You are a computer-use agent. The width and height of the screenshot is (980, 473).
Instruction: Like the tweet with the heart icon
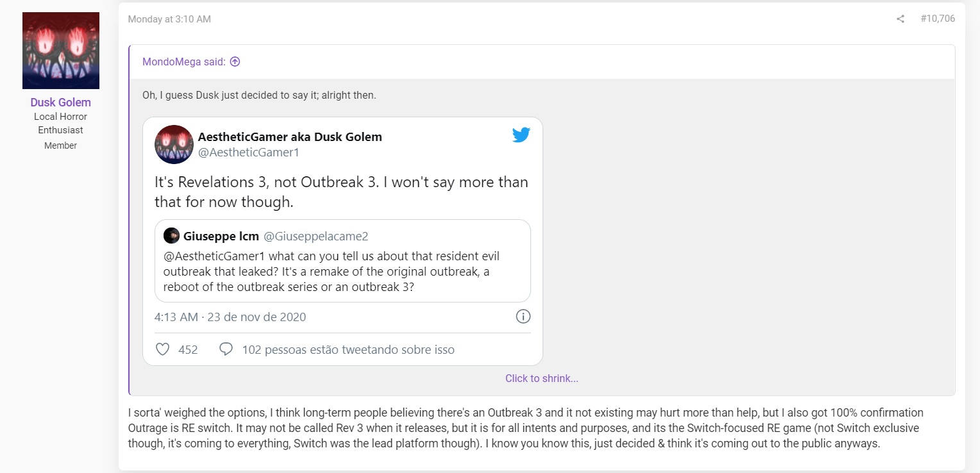click(163, 349)
